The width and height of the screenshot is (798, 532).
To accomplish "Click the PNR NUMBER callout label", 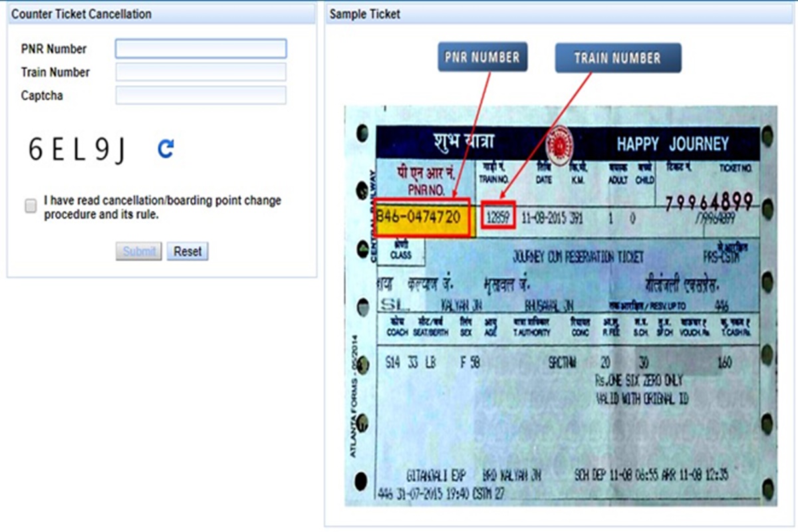I will coord(483,57).
